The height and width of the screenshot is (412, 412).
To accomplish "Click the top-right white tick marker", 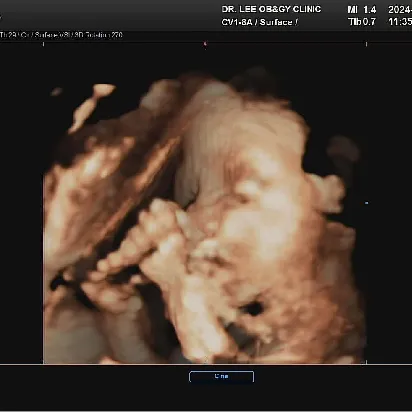I will 366,44.
